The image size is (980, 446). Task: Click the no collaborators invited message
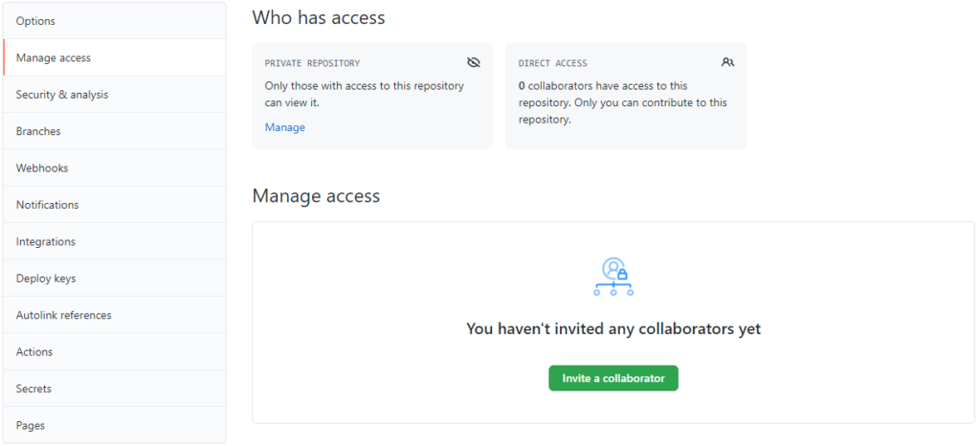tap(613, 329)
